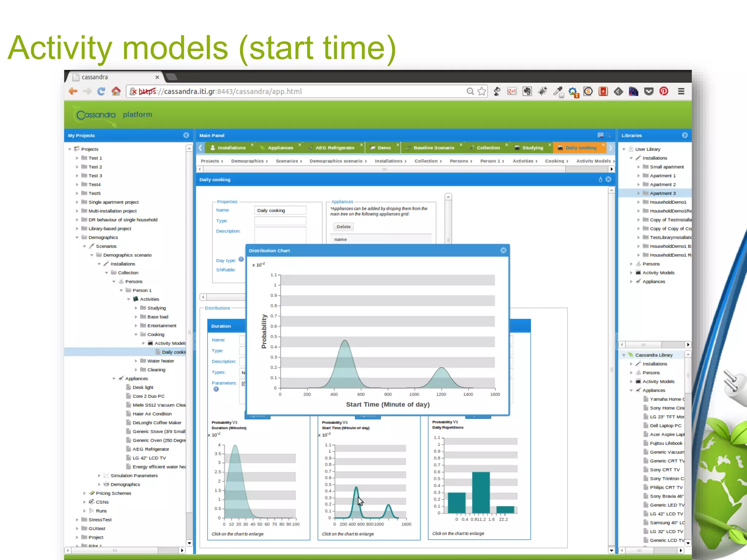The height and width of the screenshot is (560, 747).
Task: Expand the Test 1 project
Action: (77, 158)
